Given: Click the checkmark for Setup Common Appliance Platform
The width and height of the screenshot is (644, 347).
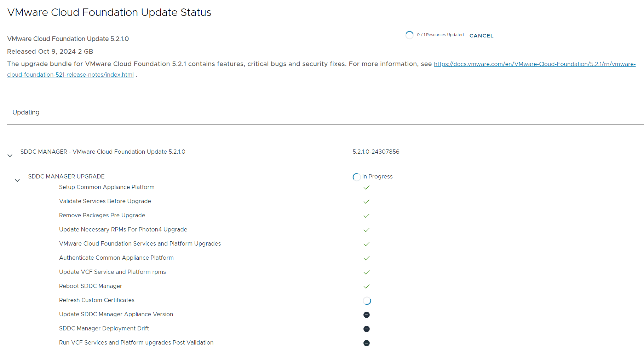Looking at the screenshot, I should point(367,187).
